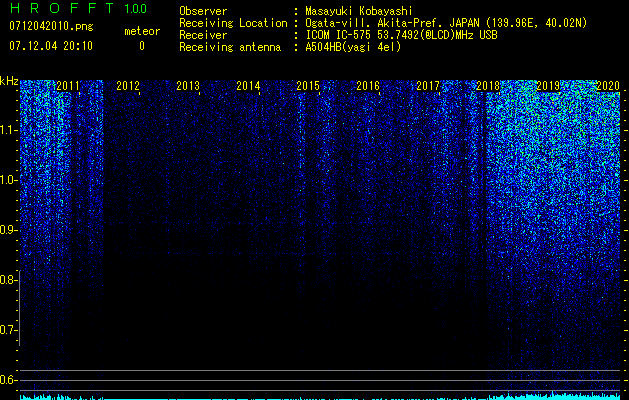629x400 pixels.
Task: Click the 2019 time marker
Action: (548, 86)
